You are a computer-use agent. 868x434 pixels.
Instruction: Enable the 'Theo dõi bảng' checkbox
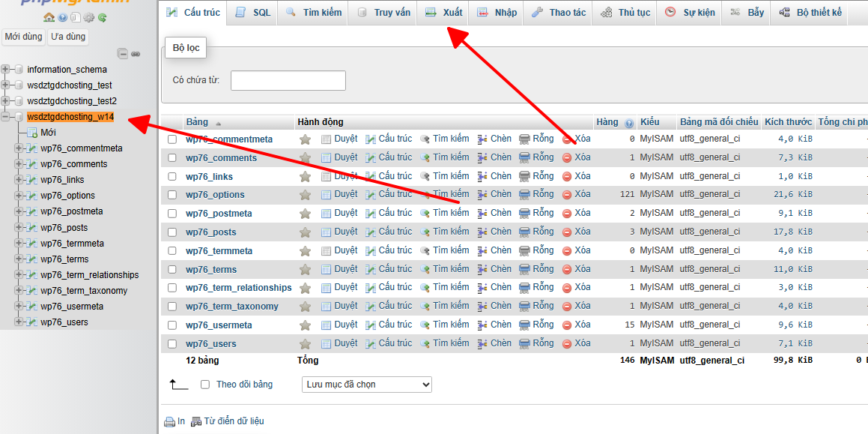coord(205,385)
